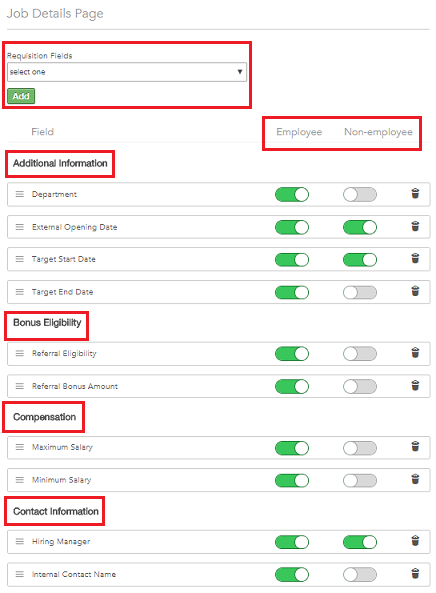Image resolution: width=436 pixels, height=593 pixels.
Task: Click Referral Eligibility drag handle
Action: [19, 353]
